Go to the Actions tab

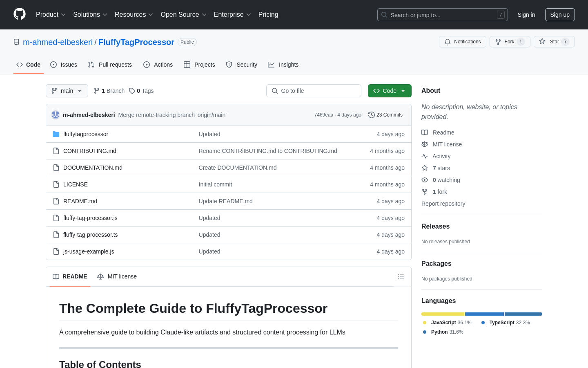pos(158,65)
